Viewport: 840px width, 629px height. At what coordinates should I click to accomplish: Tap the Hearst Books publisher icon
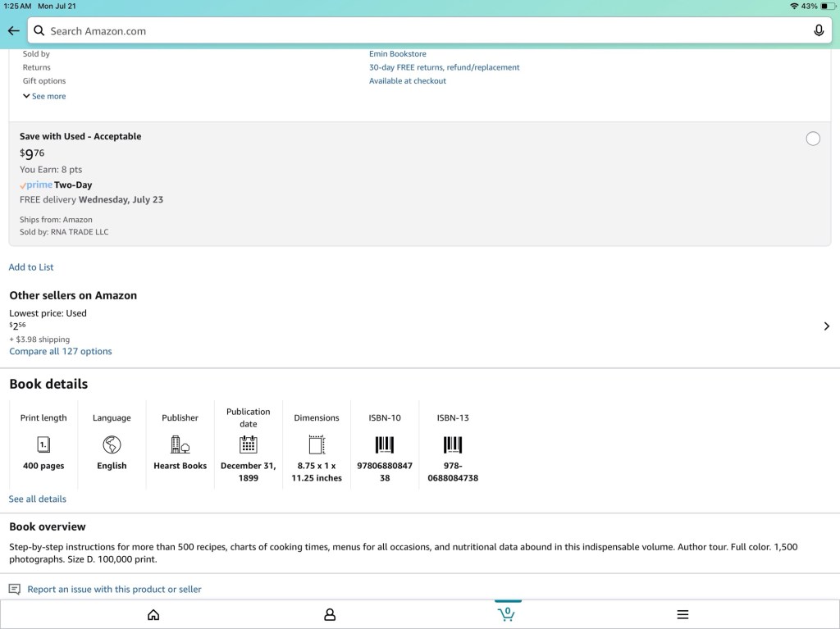(x=180, y=444)
